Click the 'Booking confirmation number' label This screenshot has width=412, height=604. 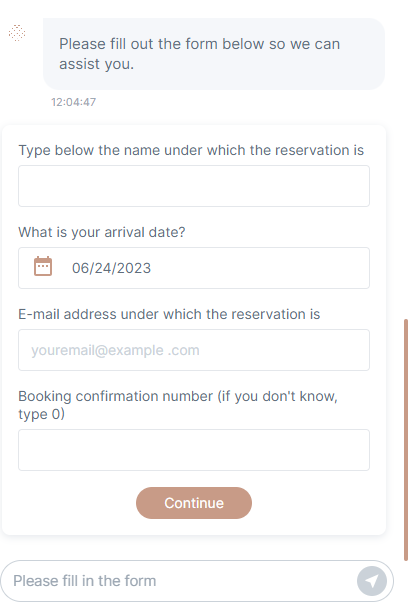coord(178,405)
